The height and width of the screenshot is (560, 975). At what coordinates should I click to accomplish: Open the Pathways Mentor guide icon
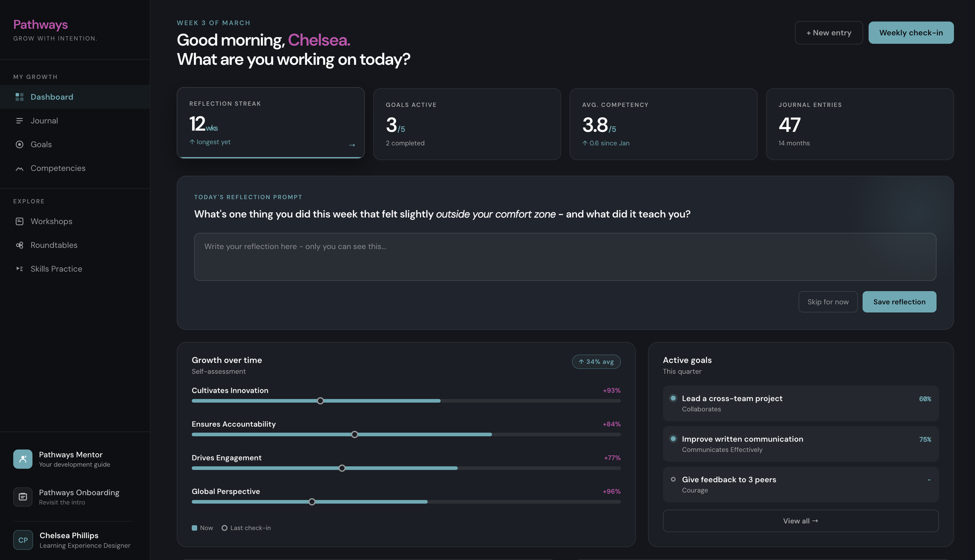point(23,459)
